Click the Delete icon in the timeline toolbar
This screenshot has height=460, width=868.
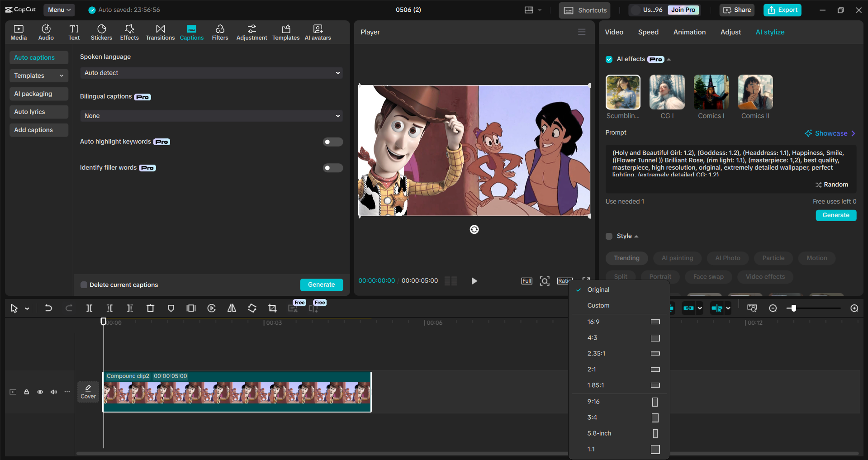click(150, 308)
